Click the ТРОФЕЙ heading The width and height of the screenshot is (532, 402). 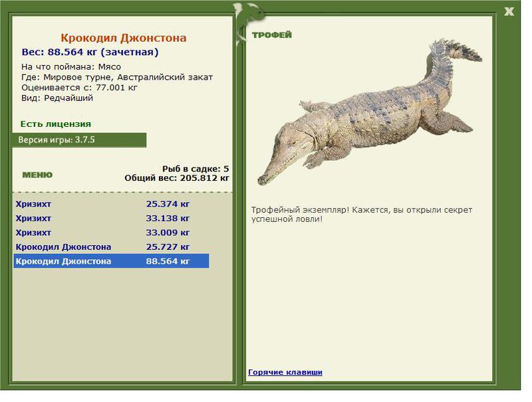click(272, 35)
